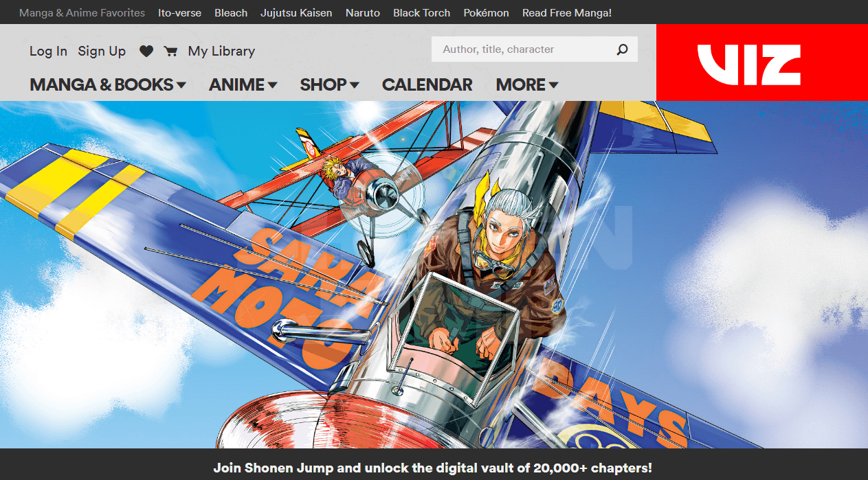This screenshot has height=480, width=868.
Task: Click the Manga & Anime Favorites label
Action: 82,12
